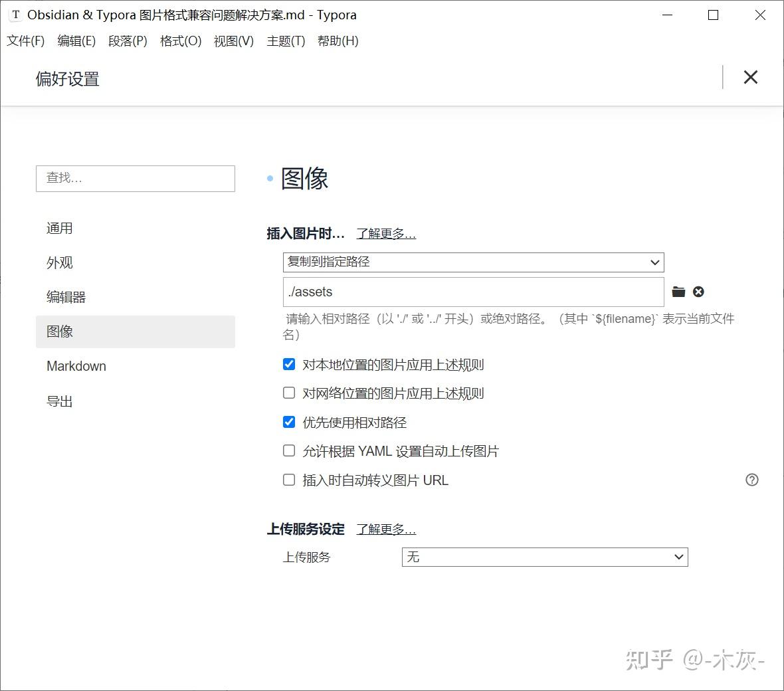Open the 文件 menu
This screenshot has height=691, width=784.
[25, 41]
